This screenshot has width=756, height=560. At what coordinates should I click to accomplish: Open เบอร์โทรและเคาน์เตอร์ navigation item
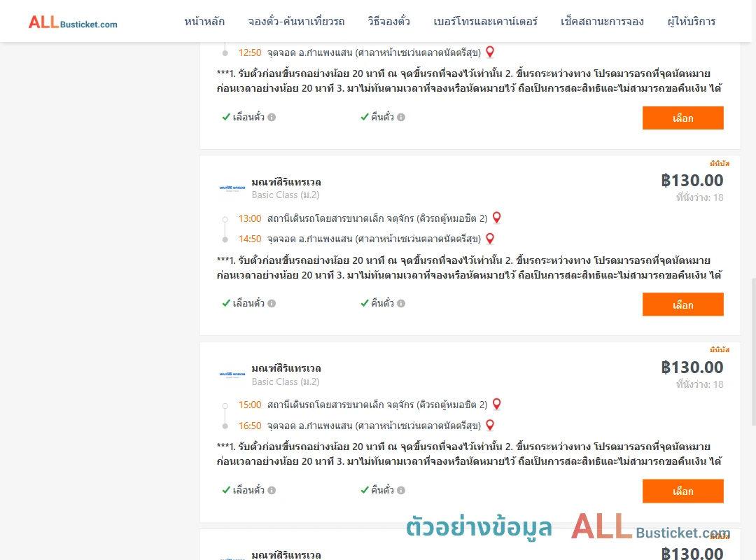pos(485,21)
